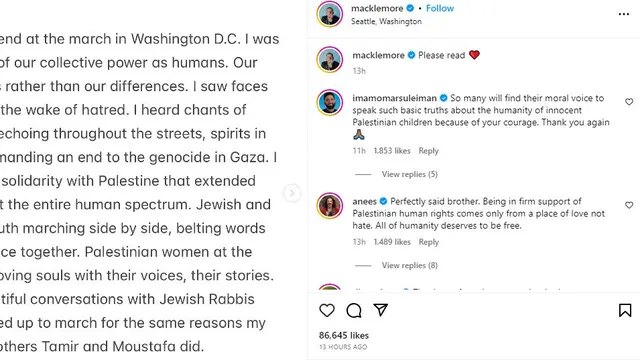Viewport: 640px width, 360px height.
Task: Open anees's avatar thumbnail
Action: tap(329, 205)
